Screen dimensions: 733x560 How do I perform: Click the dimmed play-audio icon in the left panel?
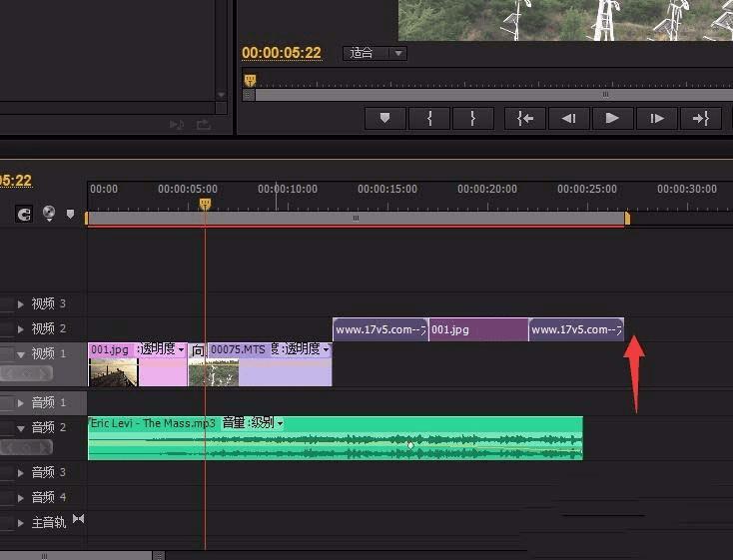click(176, 125)
